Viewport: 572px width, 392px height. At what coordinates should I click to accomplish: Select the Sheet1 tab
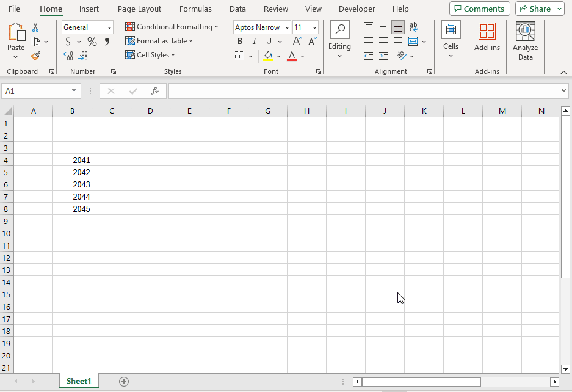point(79,382)
